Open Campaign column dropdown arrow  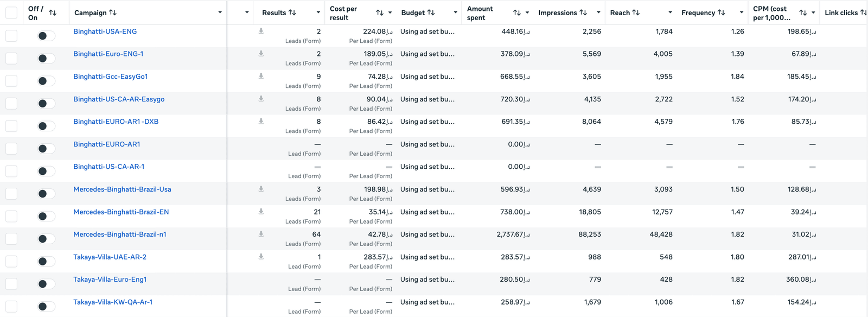tap(220, 12)
